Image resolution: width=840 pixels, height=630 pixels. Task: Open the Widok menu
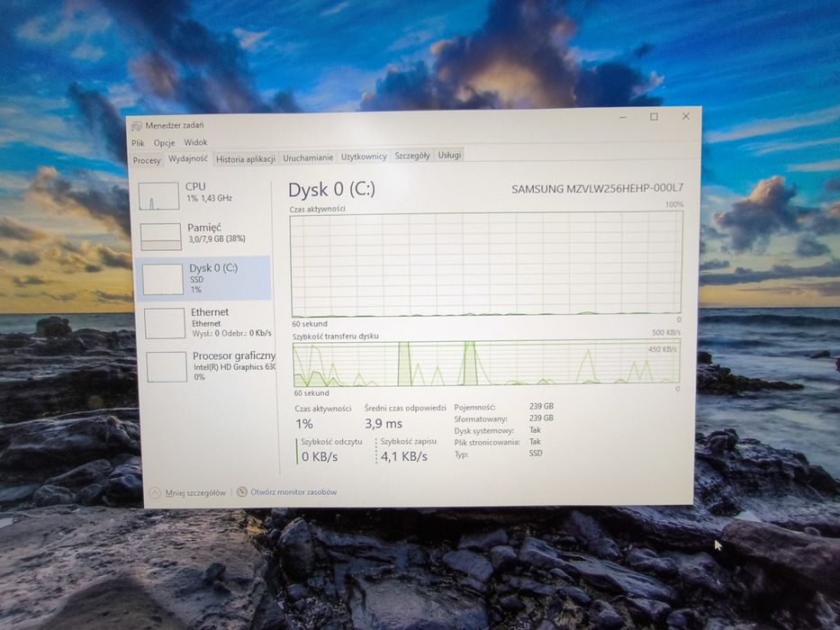pos(195,142)
